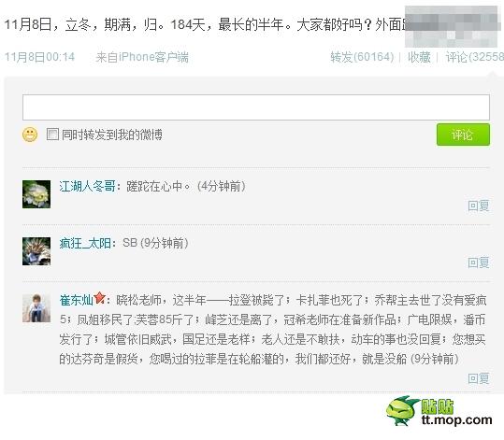Click 回复 under 崔东灿's long comment
The width and height of the screenshot is (504, 440).
pos(479,378)
